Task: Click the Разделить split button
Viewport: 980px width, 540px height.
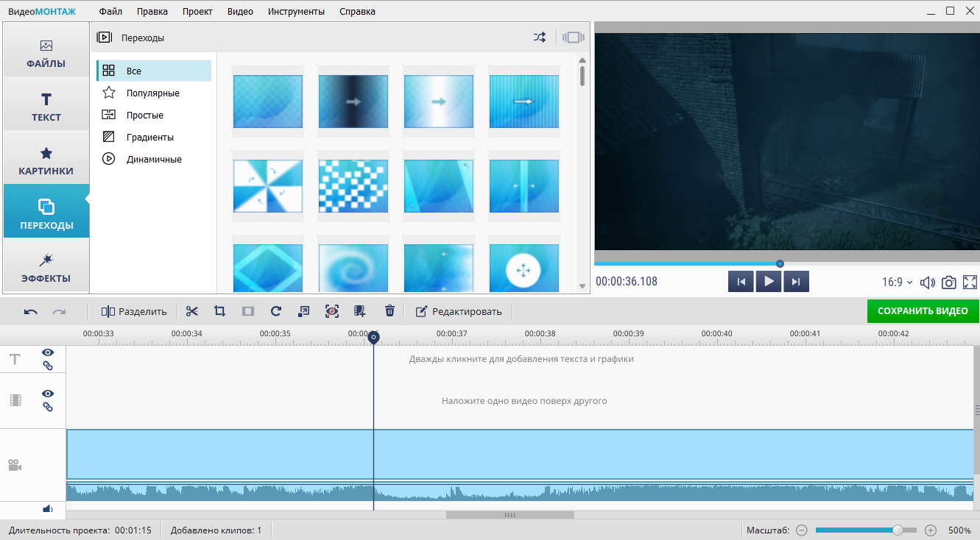Action: pos(135,311)
